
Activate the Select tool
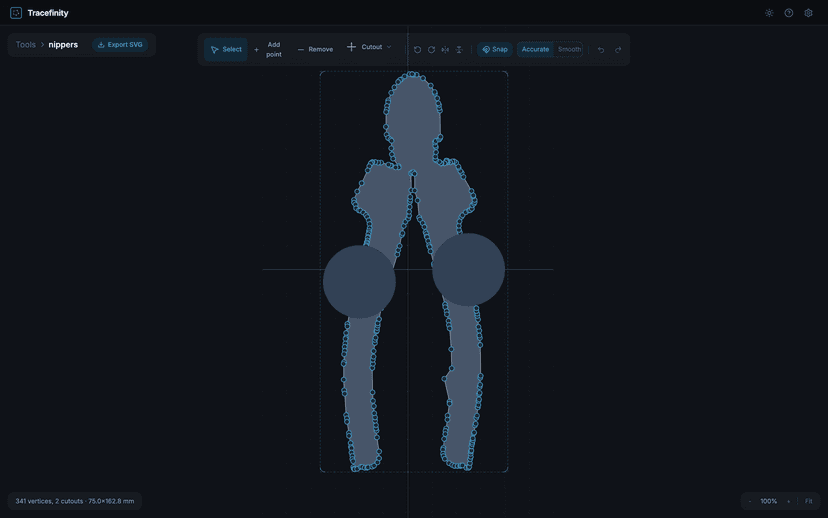tap(225, 50)
